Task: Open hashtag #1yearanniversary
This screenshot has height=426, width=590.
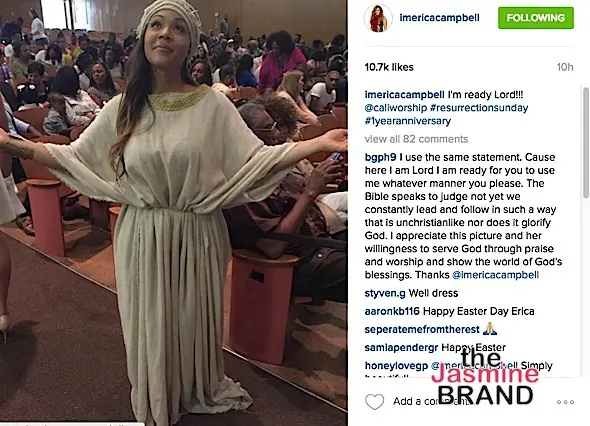Action: (408, 121)
